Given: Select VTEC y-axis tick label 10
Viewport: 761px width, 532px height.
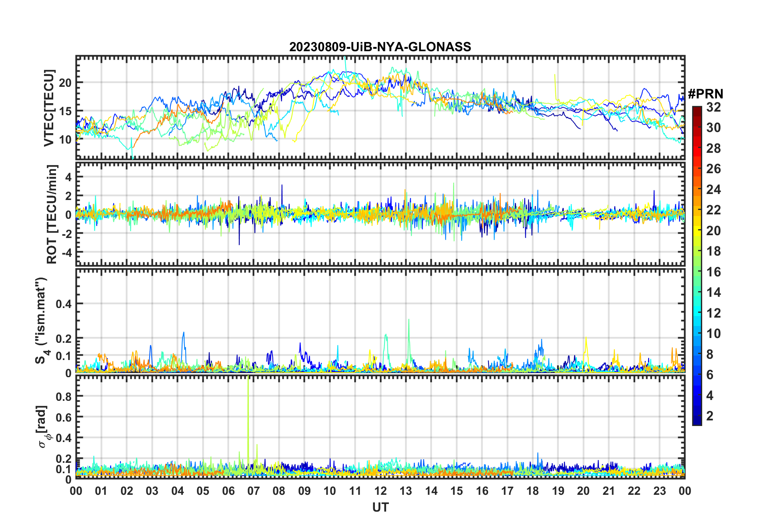Looking at the screenshot, I should point(65,140).
